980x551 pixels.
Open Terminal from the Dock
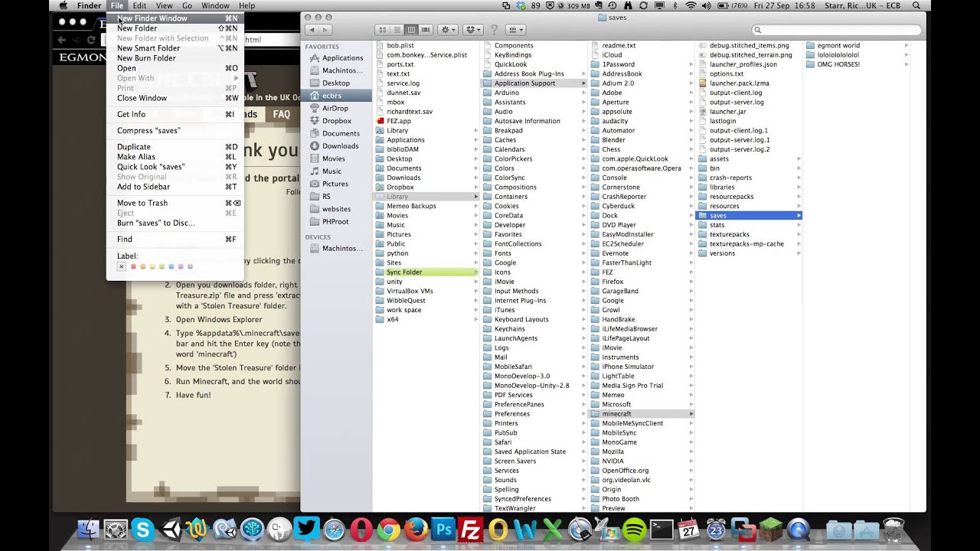tap(661, 530)
